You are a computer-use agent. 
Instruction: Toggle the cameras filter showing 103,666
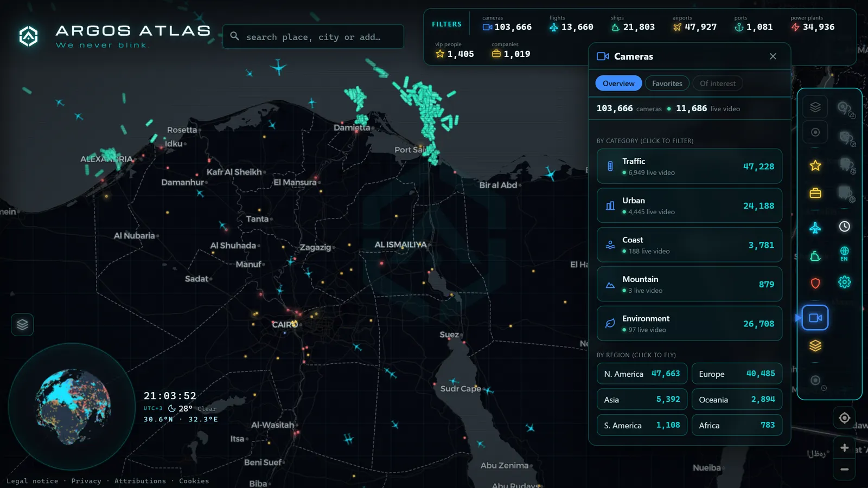tap(507, 24)
